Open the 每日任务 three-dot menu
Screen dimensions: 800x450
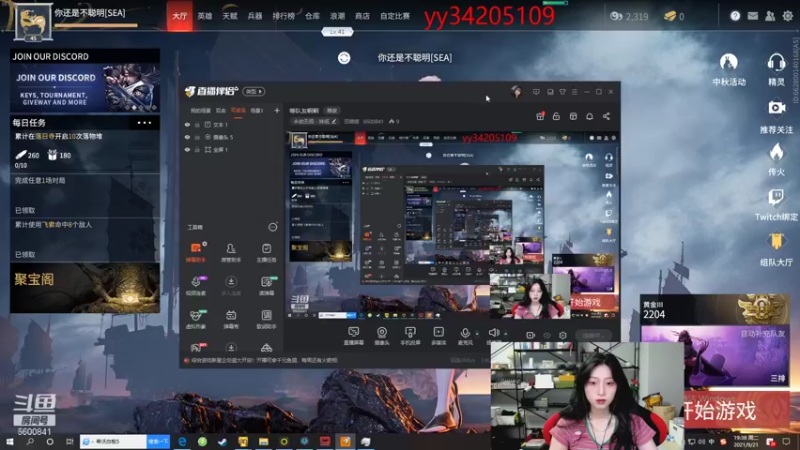coord(144,123)
